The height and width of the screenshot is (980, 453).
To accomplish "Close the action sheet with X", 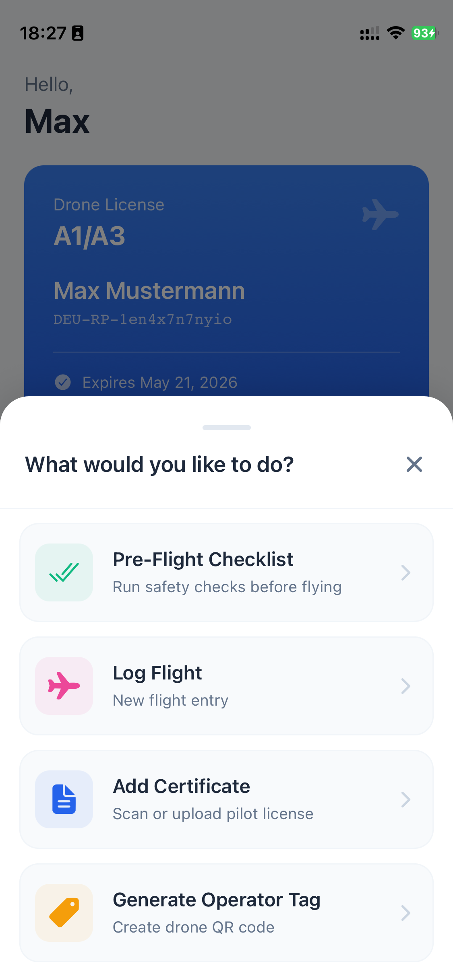I will 414,464.
